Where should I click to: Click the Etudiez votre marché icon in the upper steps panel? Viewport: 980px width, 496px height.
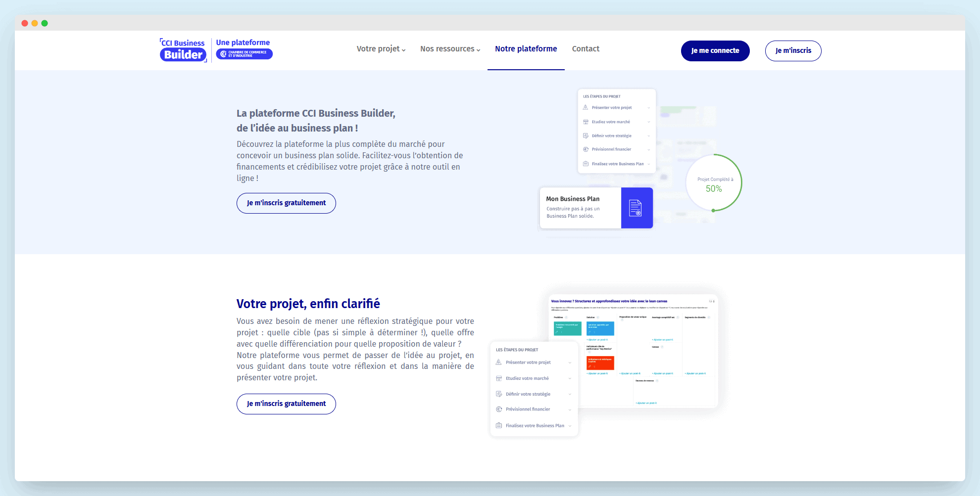[586, 122]
